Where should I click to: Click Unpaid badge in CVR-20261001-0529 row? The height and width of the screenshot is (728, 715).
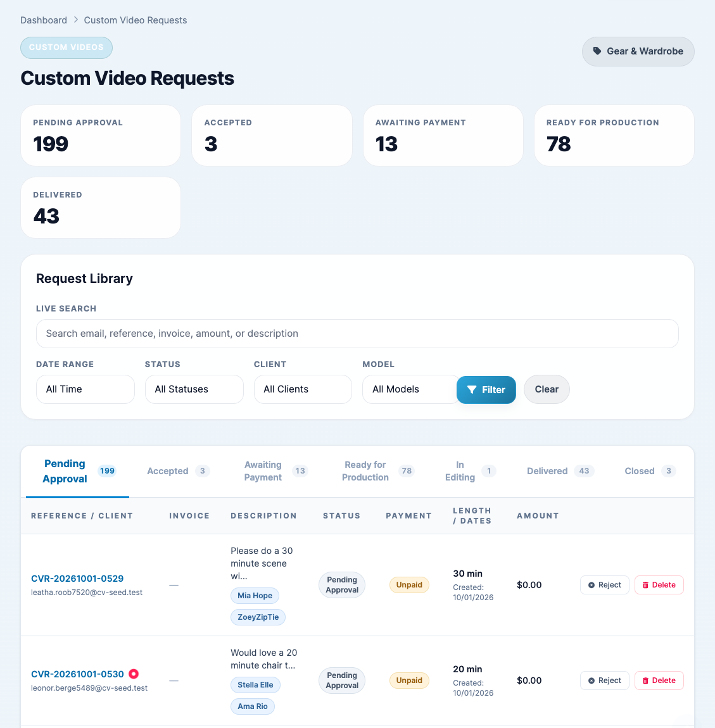(409, 585)
